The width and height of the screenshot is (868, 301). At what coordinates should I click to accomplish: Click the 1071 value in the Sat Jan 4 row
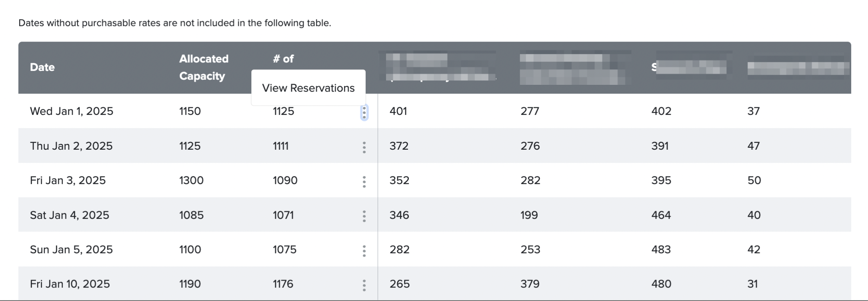[283, 215]
